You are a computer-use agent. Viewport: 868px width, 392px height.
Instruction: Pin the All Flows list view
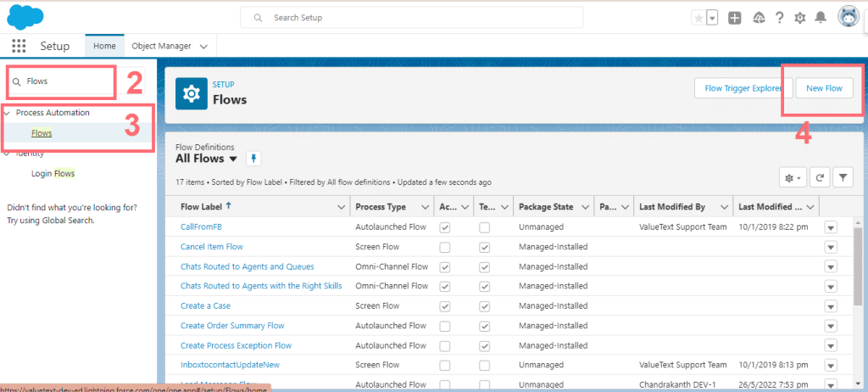[253, 159]
